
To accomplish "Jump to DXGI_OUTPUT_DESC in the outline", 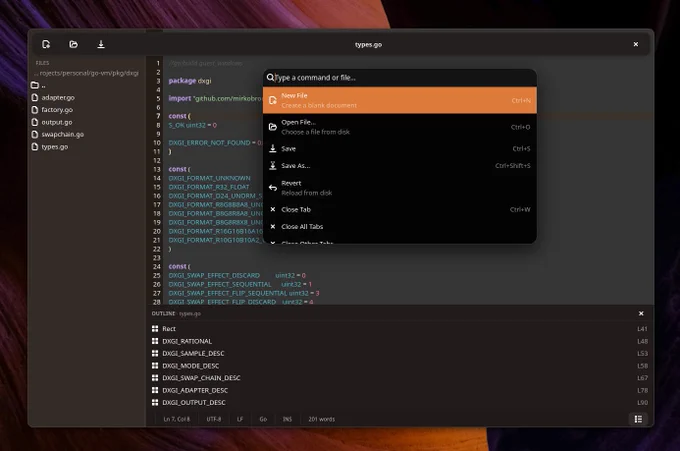I will 399,402.
